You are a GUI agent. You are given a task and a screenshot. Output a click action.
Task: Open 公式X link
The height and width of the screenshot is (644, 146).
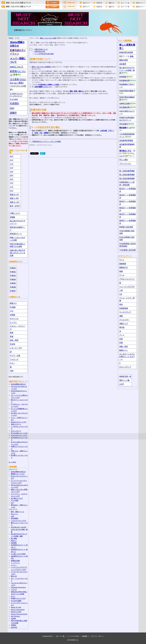(x=121, y=384)
